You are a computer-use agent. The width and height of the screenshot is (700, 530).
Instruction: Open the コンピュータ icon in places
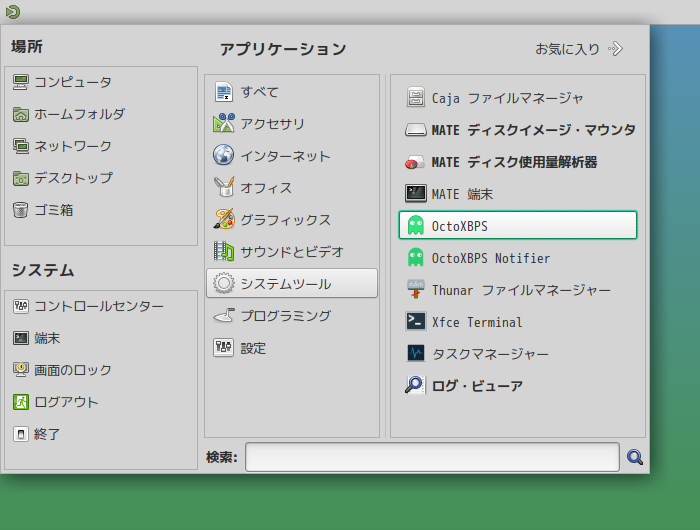tap(21, 82)
